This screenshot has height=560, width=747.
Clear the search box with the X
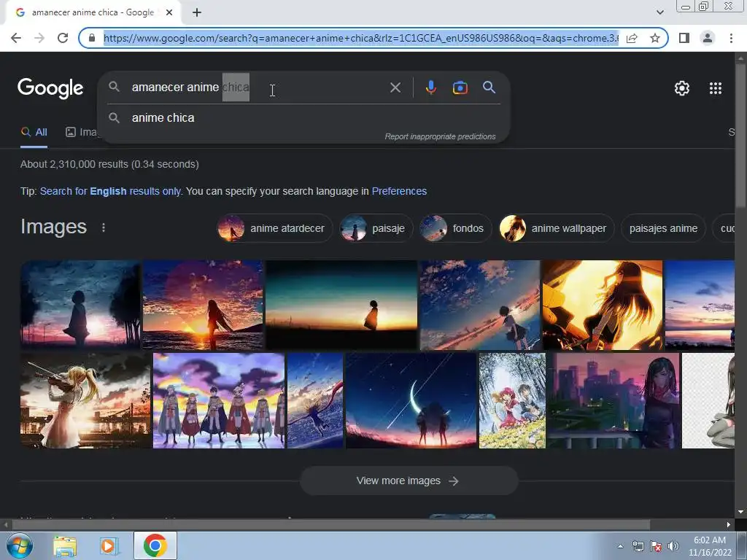click(395, 87)
